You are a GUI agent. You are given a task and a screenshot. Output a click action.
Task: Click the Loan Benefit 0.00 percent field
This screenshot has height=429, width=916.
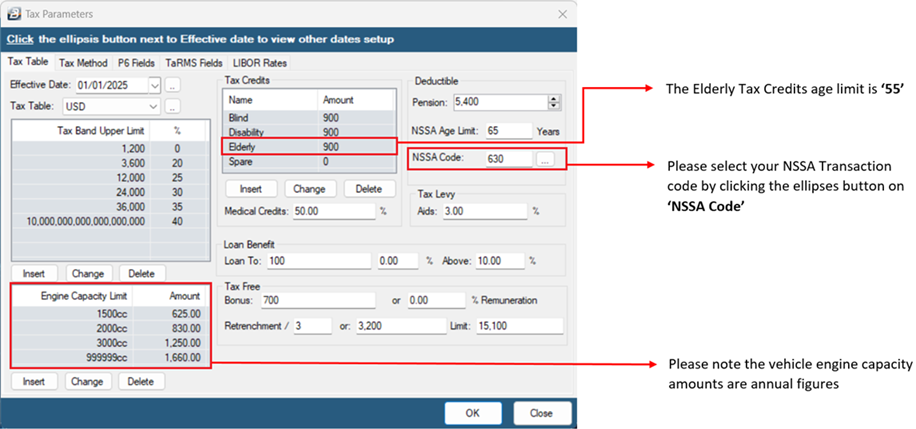click(x=398, y=261)
